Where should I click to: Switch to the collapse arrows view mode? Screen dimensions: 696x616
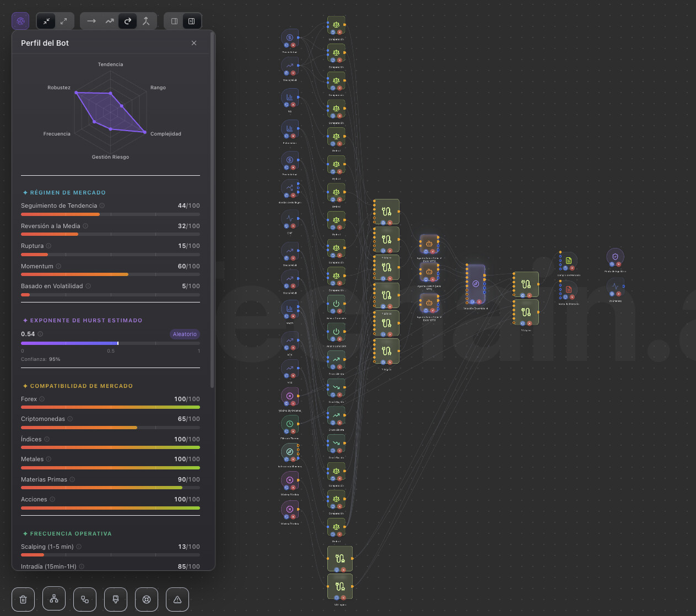point(46,21)
